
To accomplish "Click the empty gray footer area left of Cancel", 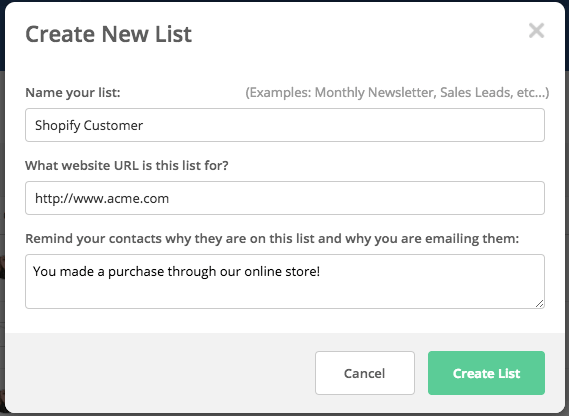I will pyautogui.click(x=160, y=373).
